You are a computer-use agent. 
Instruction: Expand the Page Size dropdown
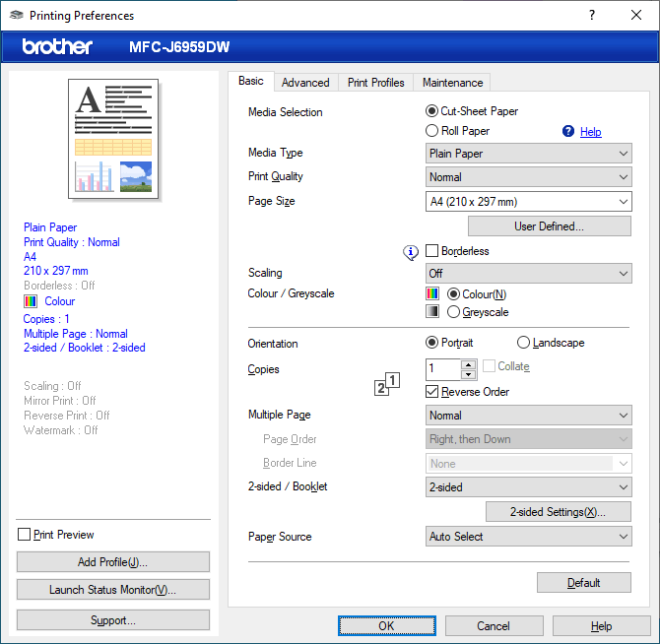[528, 202]
